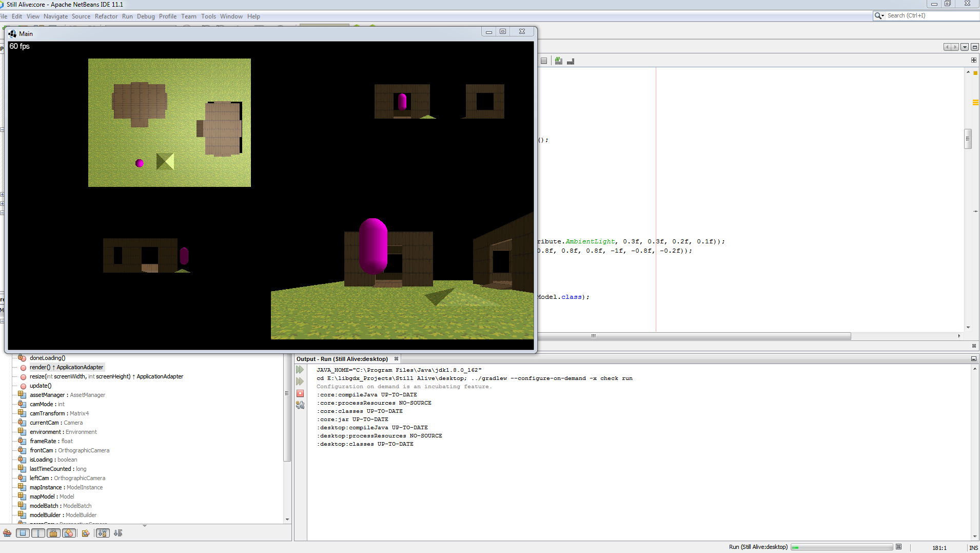Click the uncomment lines editor icon
Screen dimensions: 980x553
[571, 61]
